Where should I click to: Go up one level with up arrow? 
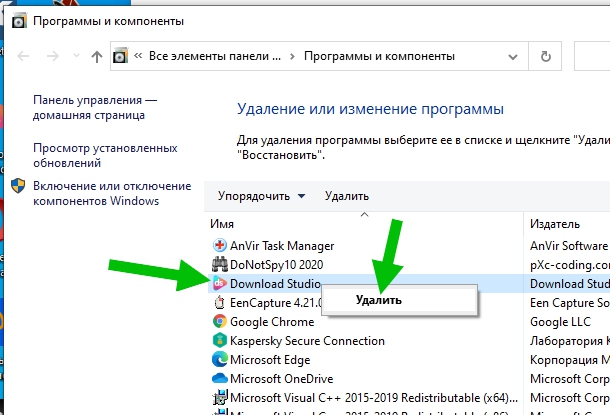[97, 57]
